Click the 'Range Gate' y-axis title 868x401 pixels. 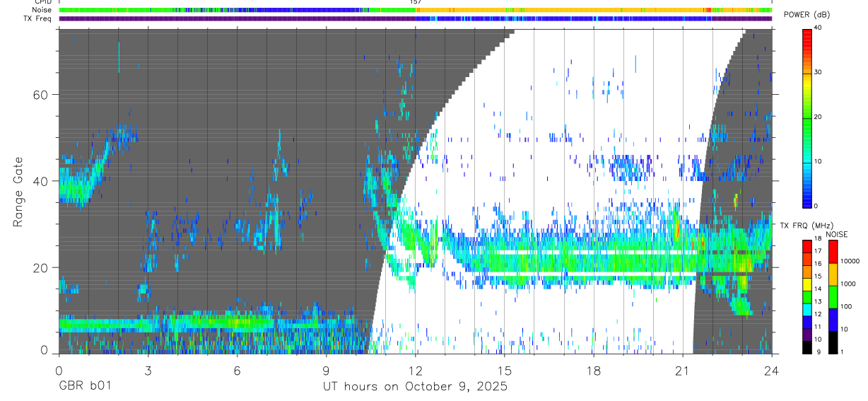(x=18, y=192)
